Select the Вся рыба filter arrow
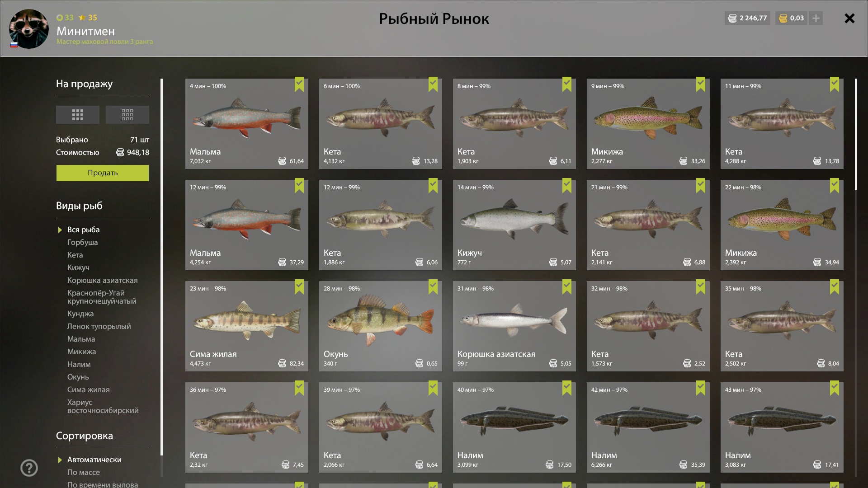Image resolution: width=868 pixels, height=488 pixels. click(x=60, y=230)
